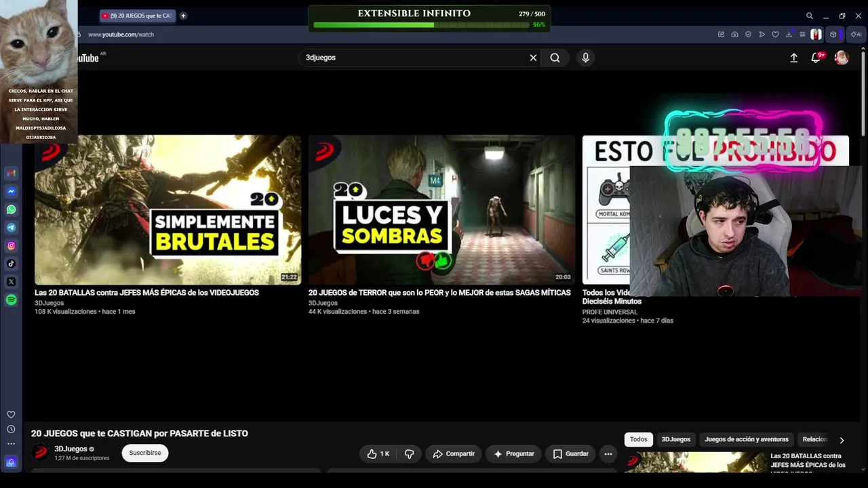Open YouTube notifications bell

(816, 58)
